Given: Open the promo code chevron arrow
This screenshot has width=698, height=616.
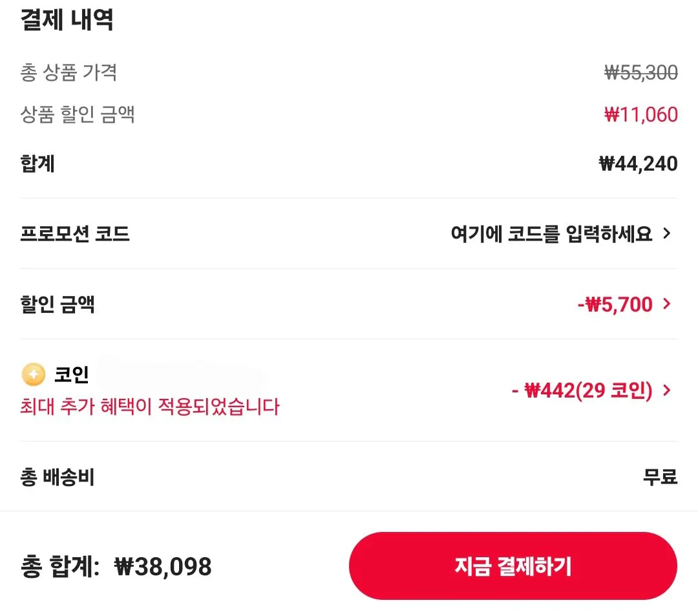Looking at the screenshot, I should [x=668, y=233].
